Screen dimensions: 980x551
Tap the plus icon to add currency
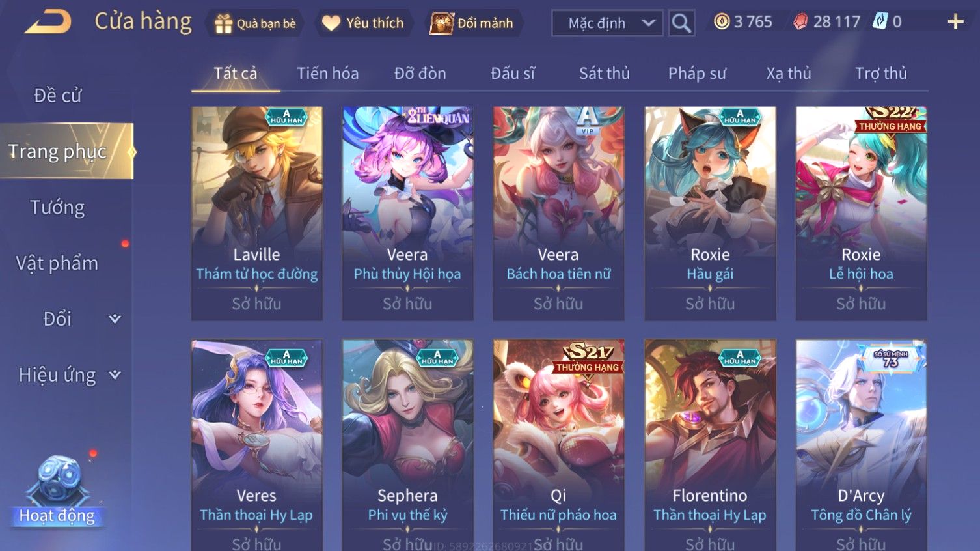(955, 22)
